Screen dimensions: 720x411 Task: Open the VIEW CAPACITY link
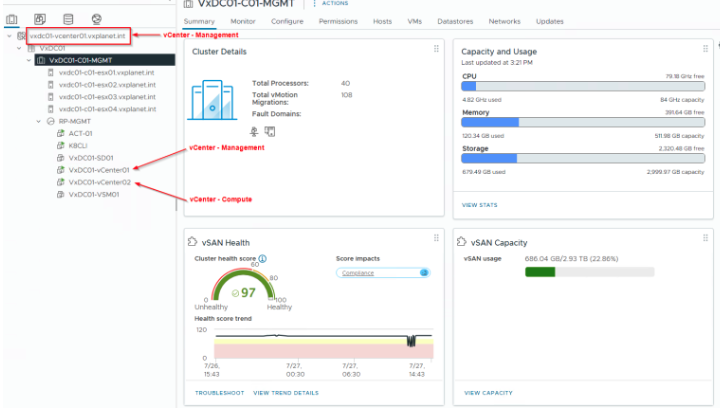(x=488, y=393)
